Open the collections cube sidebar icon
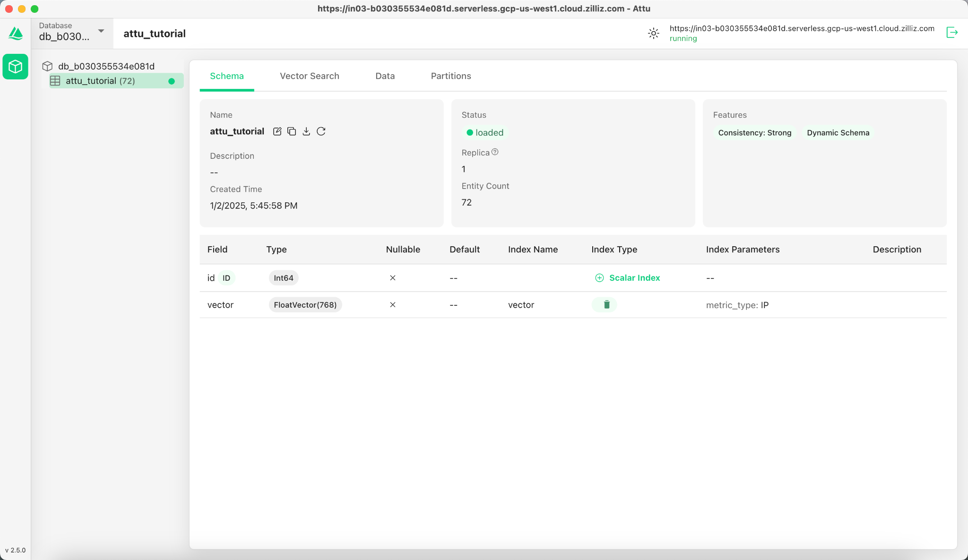Viewport: 968px width, 560px height. (16, 67)
